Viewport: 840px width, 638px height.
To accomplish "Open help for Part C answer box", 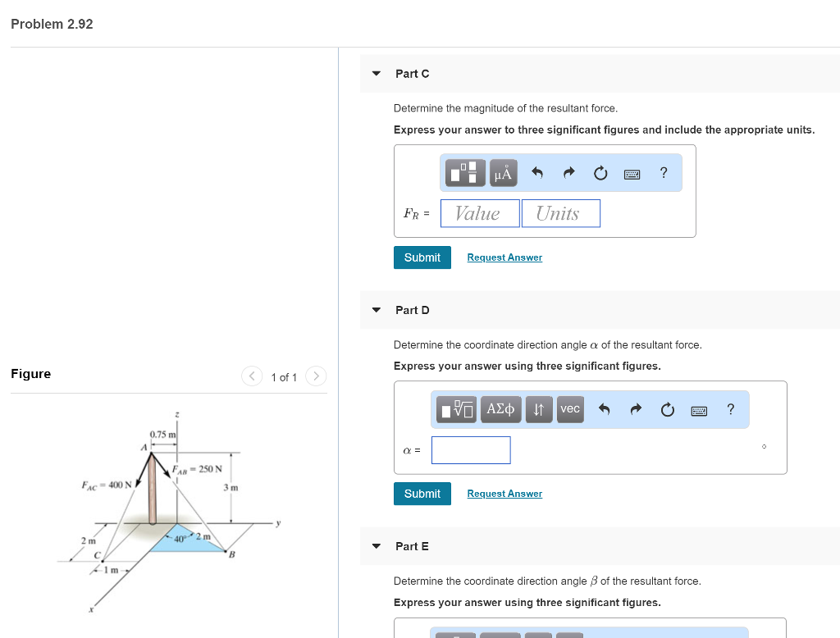I will [x=664, y=173].
